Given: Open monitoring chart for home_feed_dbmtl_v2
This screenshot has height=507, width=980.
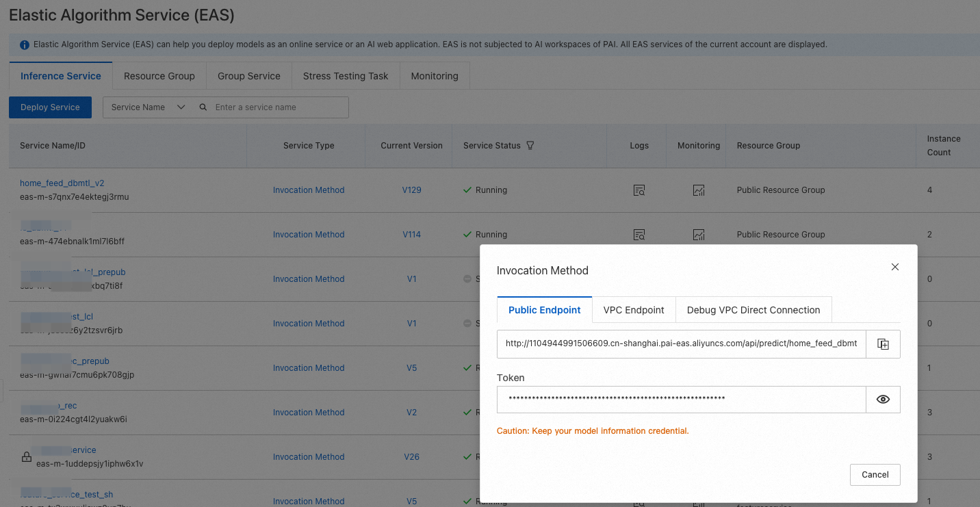Looking at the screenshot, I should [x=699, y=190].
